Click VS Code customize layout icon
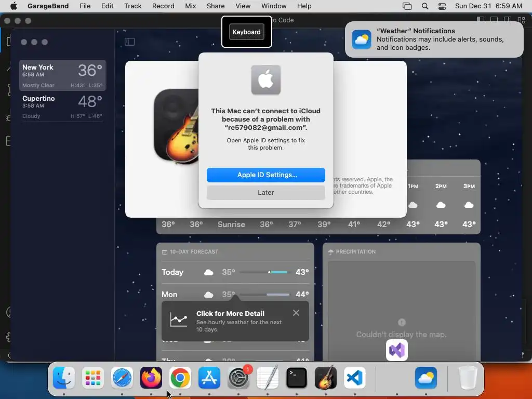532x399 pixels. tap(521, 20)
